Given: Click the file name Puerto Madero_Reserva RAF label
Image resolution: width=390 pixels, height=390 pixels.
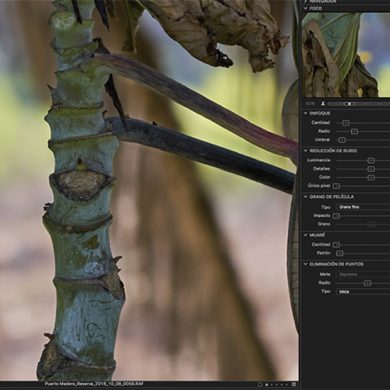Looking at the screenshot, I should point(94,384).
